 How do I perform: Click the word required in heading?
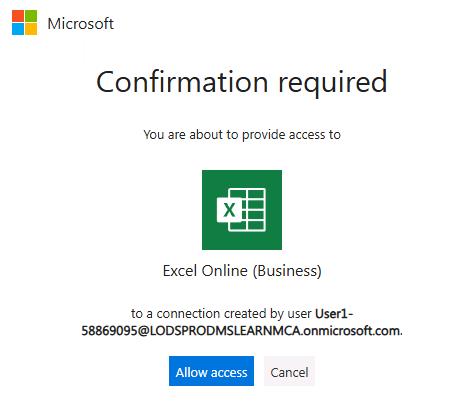(332, 83)
